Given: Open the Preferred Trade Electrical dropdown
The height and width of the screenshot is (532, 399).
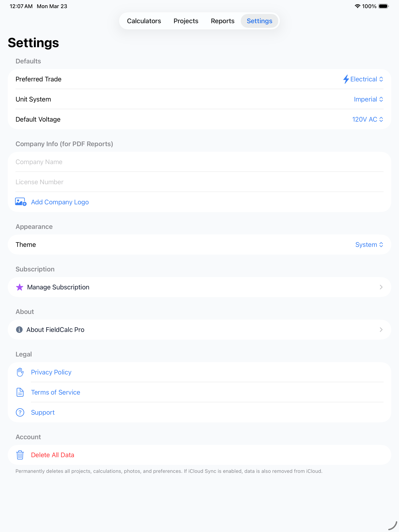Looking at the screenshot, I should (x=363, y=79).
